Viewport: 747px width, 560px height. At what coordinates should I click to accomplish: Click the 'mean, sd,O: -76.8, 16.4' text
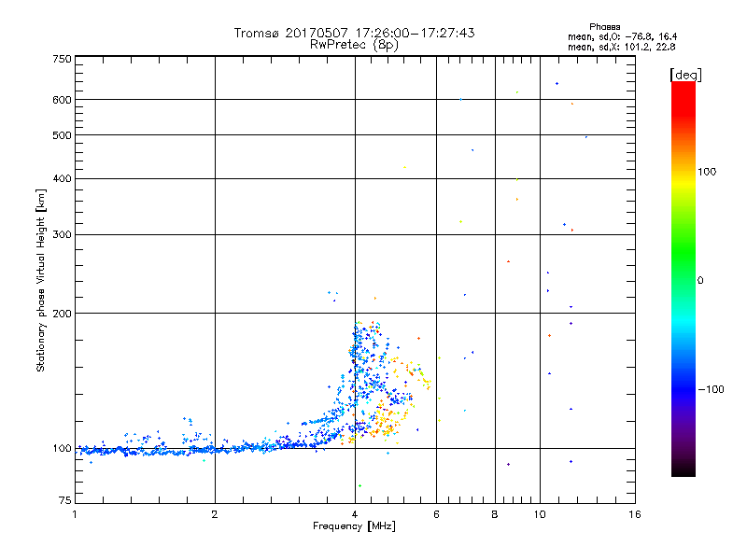[622, 36]
